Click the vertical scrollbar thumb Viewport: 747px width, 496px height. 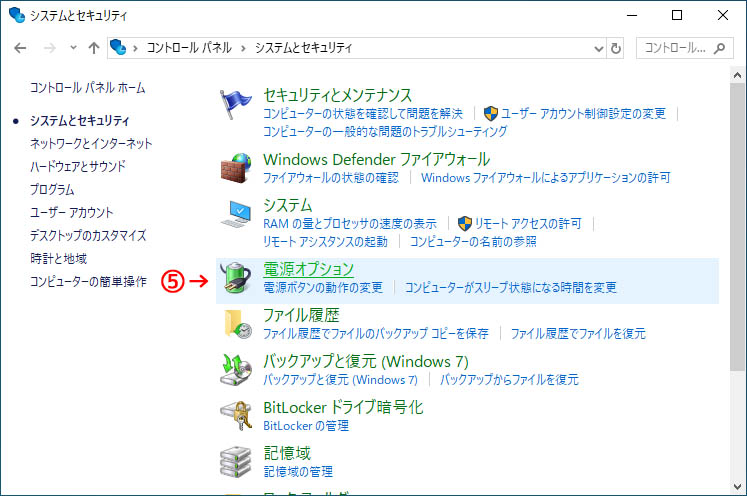click(x=737, y=227)
